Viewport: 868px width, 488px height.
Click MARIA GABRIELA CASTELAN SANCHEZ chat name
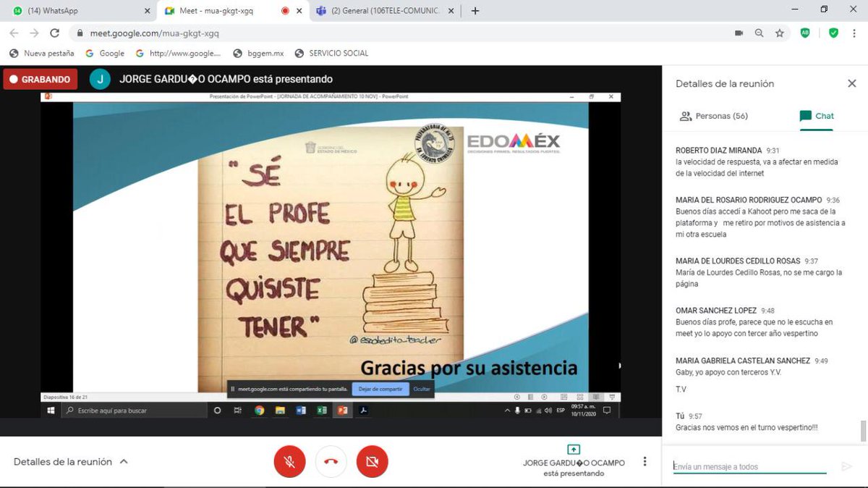click(x=743, y=361)
